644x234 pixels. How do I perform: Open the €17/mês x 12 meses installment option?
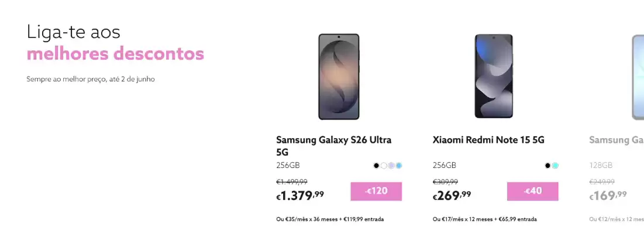485,219
